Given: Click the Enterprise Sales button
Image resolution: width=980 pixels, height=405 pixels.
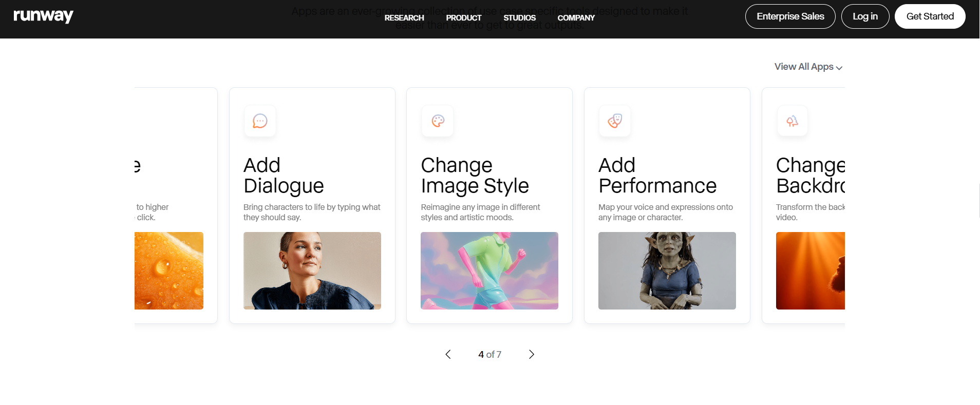Looking at the screenshot, I should [790, 16].
